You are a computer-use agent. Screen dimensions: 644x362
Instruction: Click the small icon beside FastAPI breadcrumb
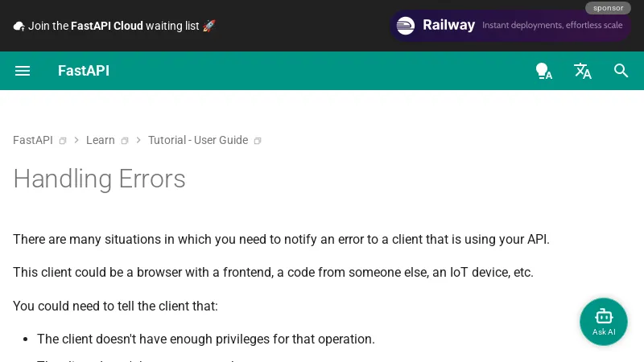(63, 141)
